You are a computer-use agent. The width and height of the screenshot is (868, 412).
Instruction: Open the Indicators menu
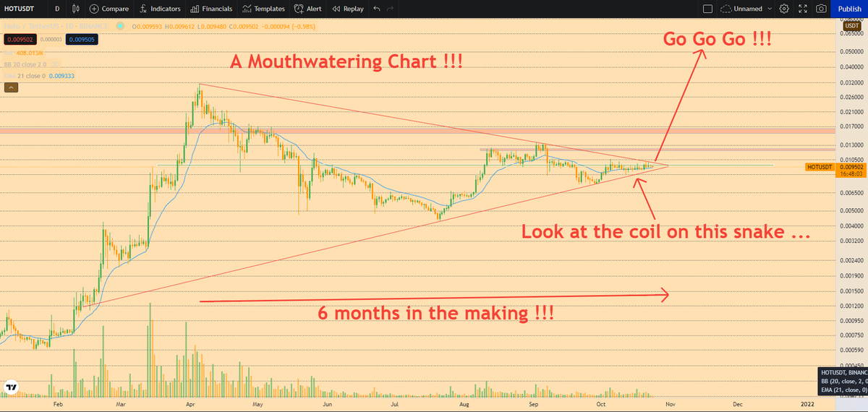click(x=160, y=9)
